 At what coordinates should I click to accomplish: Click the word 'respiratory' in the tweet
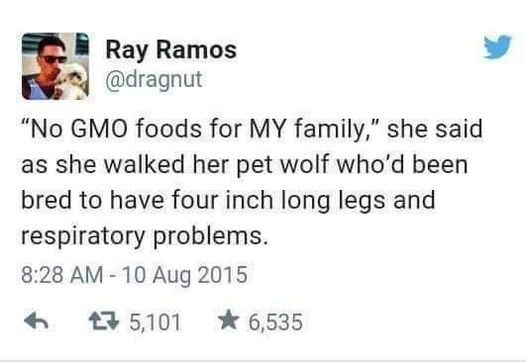(83, 237)
